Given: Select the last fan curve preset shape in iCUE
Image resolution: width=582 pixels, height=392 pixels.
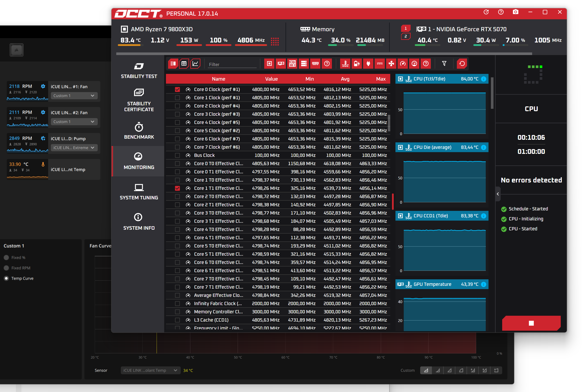Looking at the screenshot, I should tap(496, 370).
